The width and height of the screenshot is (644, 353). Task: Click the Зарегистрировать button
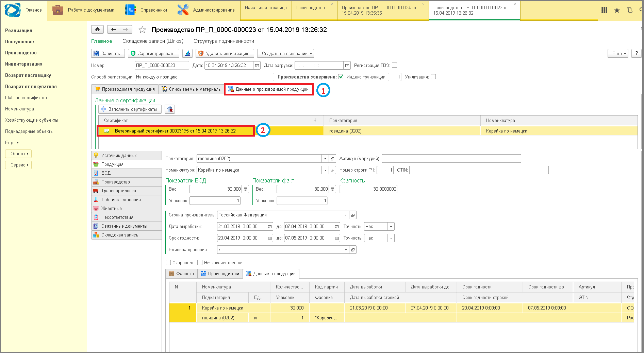click(153, 53)
